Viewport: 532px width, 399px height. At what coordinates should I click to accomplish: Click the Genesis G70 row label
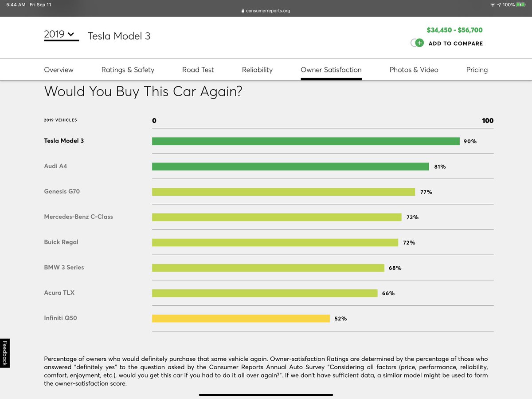pos(62,191)
